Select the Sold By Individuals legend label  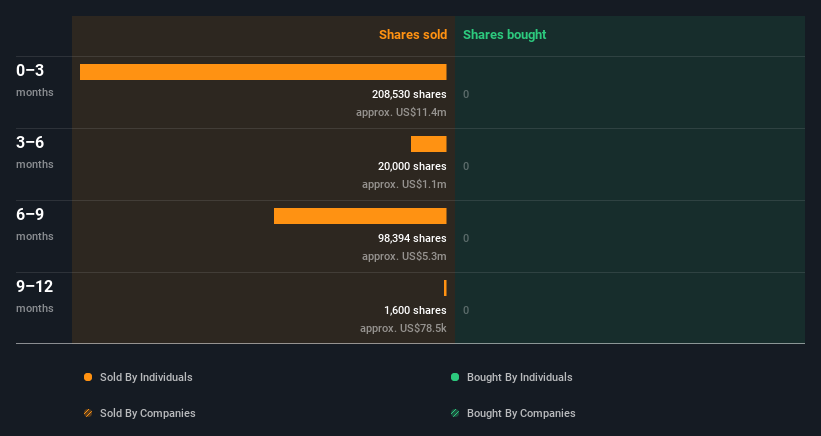tap(146, 377)
